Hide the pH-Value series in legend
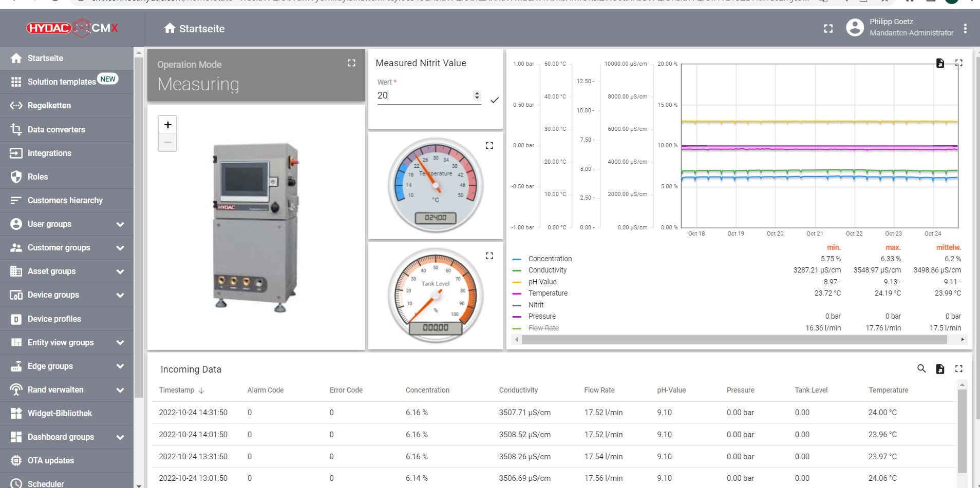 tap(542, 282)
